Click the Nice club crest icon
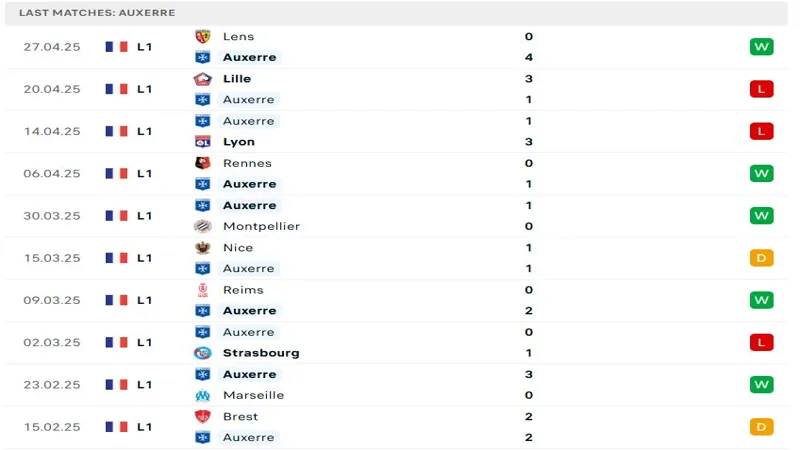The width and height of the screenshot is (800, 450). pyautogui.click(x=202, y=248)
